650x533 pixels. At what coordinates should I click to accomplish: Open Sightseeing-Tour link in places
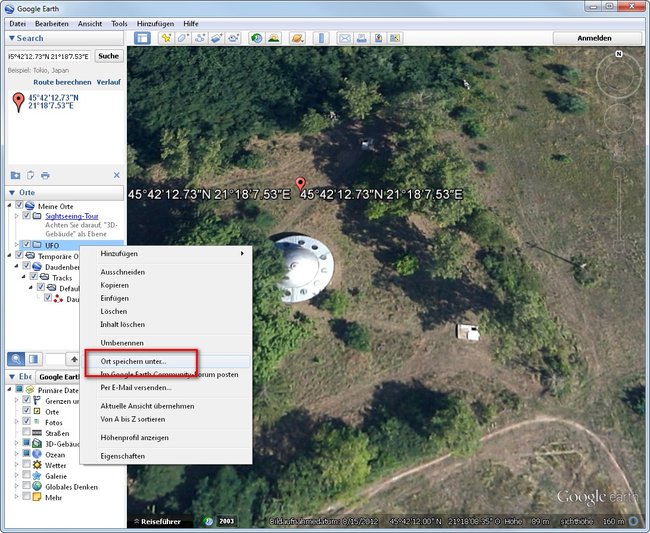click(72, 216)
